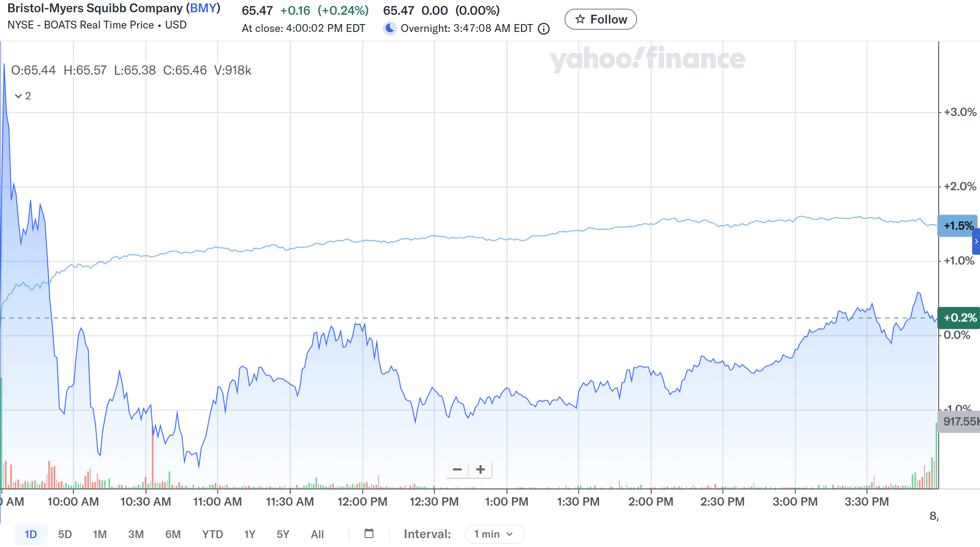Click the 11:00 AM time axis label
This screenshot has height=547, width=980.
click(x=217, y=502)
